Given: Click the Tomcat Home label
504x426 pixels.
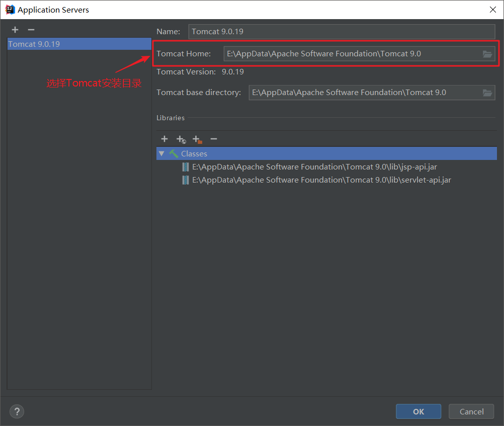Looking at the screenshot, I should [x=184, y=54].
